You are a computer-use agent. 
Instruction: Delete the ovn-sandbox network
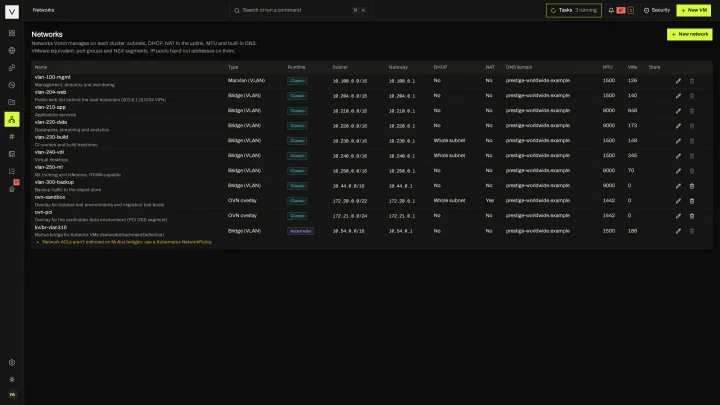tap(692, 201)
